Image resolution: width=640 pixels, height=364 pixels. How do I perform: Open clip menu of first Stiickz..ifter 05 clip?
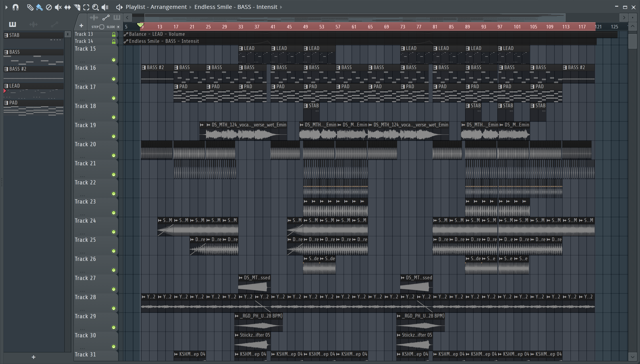tap(237, 335)
